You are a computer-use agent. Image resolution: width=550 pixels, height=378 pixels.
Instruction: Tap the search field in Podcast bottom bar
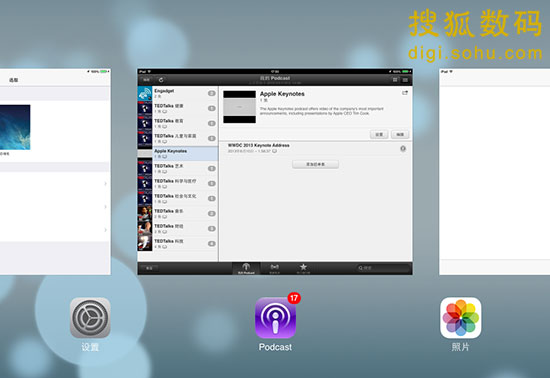pos(382,268)
